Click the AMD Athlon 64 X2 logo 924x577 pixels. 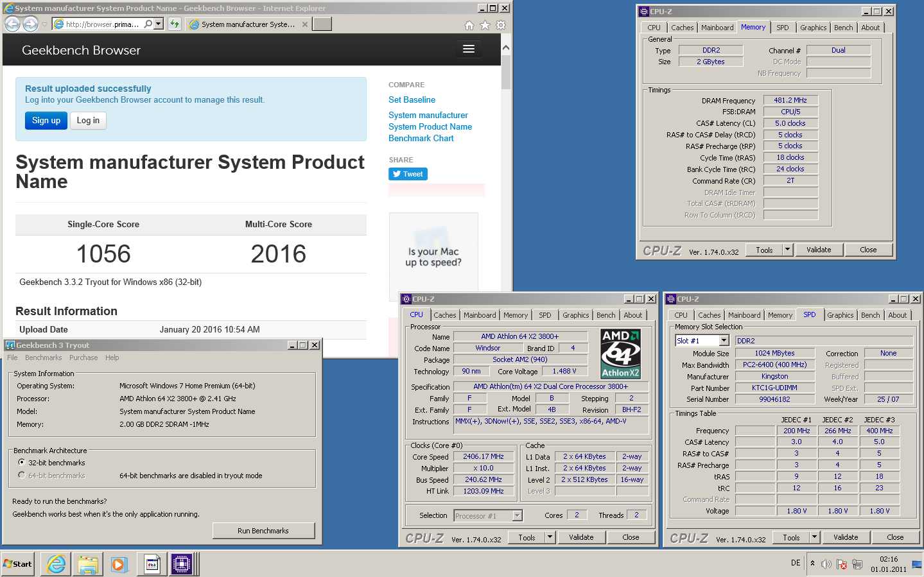click(x=621, y=354)
